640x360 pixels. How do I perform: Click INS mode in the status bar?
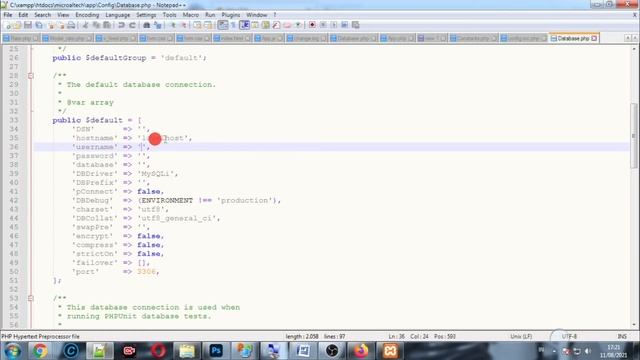tap(622, 337)
